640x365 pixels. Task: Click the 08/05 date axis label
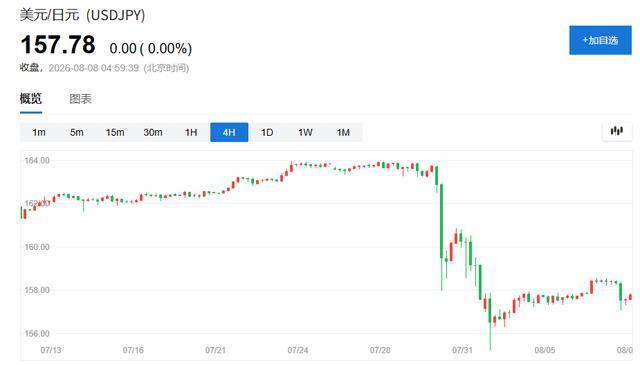coord(544,350)
